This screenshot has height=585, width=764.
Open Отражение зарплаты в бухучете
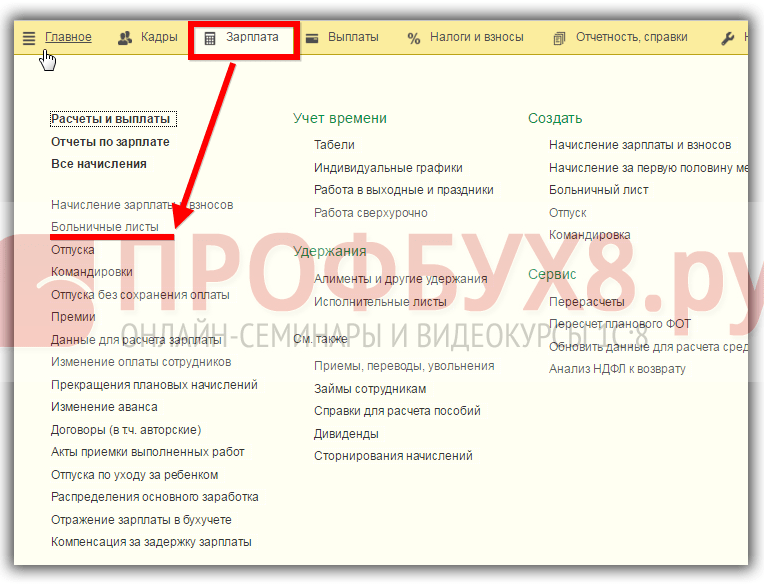(x=141, y=520)
